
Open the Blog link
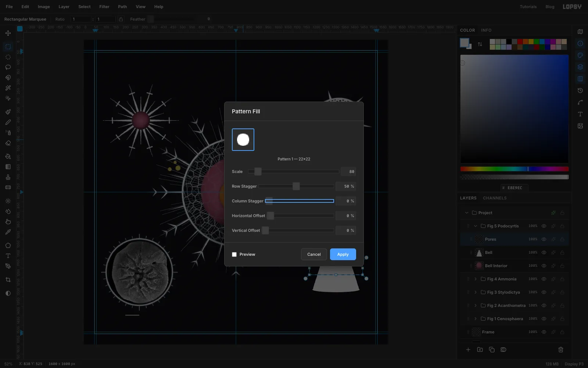click(550, 7)
